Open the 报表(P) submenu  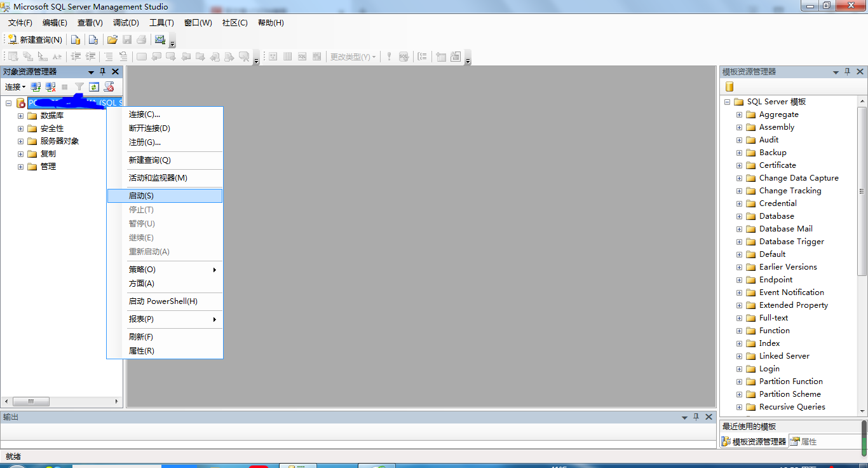click(x=165, y=319)
